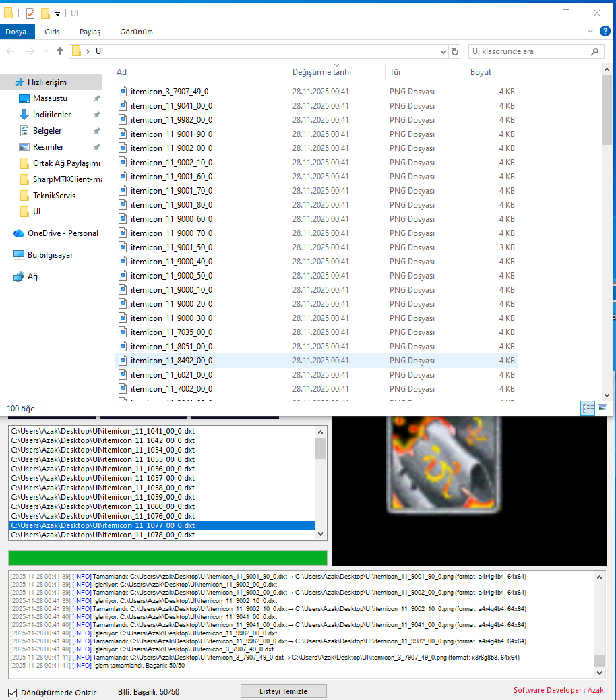Select file itemicon_11_9000_30_0

coord(171,318)
